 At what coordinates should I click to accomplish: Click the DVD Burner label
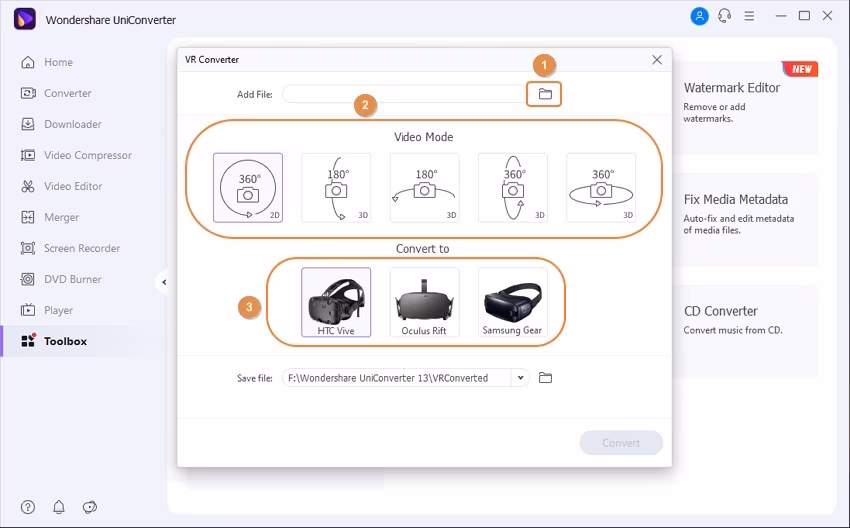pos(73,279)
